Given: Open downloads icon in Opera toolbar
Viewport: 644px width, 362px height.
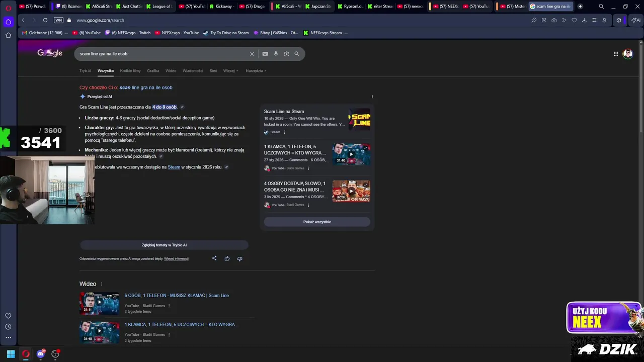Looking at the screenshot, I should point(584,20).
